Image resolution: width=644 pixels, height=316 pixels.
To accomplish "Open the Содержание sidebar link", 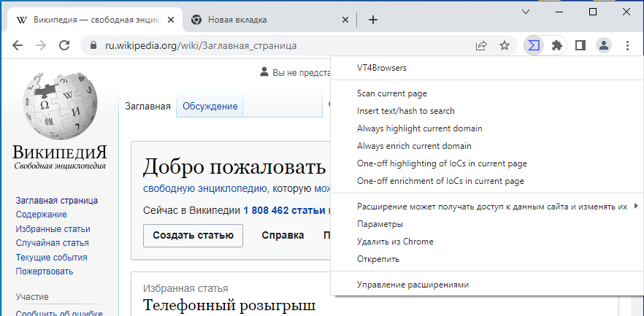I will pyautogui.click(x=41, y=215).
